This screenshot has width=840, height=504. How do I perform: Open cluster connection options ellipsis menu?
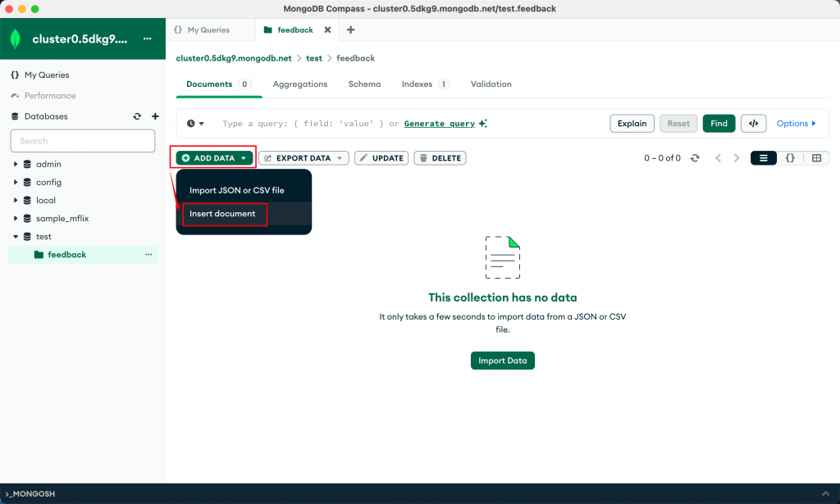click(x=148, y=39)
